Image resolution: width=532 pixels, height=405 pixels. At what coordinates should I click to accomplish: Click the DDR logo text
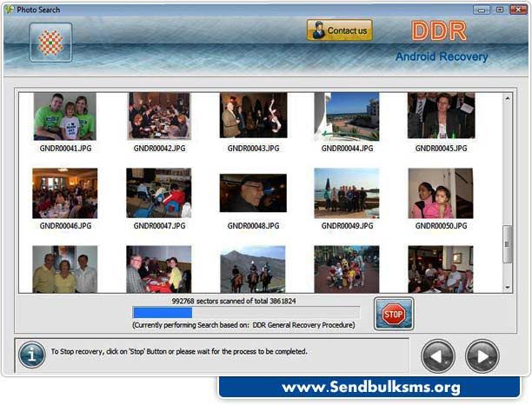pyautogui.click(x=439, y=31)
